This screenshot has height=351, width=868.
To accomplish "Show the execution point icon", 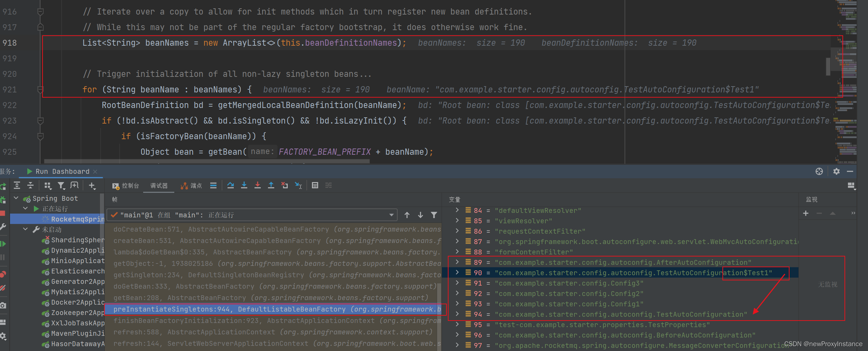I will (x=213, y=186).
